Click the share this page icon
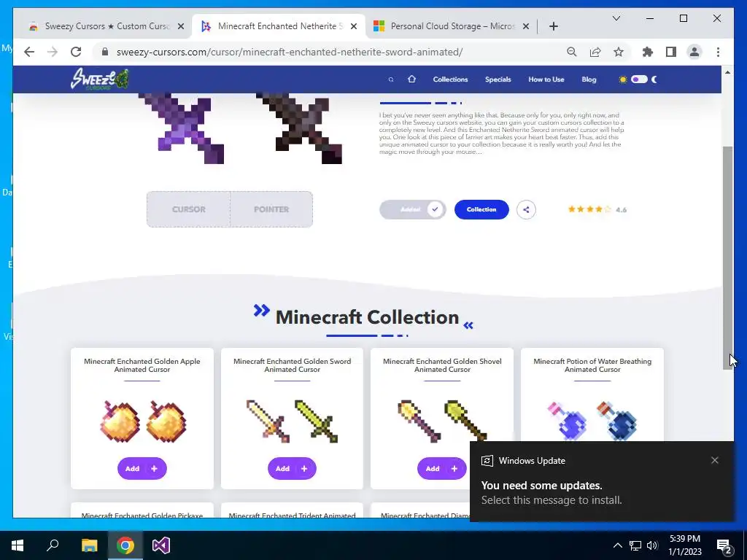747x560 pixels. pyautogui.click(x=595, y=52)
